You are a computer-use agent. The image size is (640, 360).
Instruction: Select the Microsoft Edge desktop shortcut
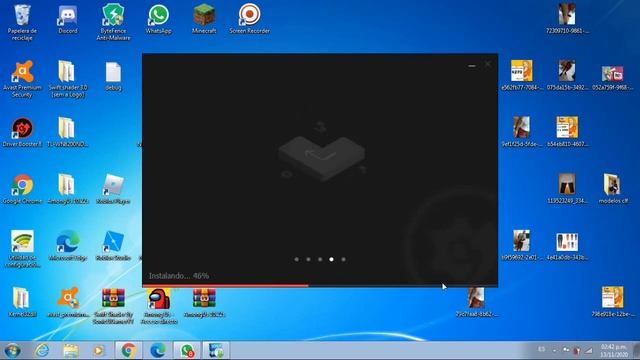[x=68, y=246]
